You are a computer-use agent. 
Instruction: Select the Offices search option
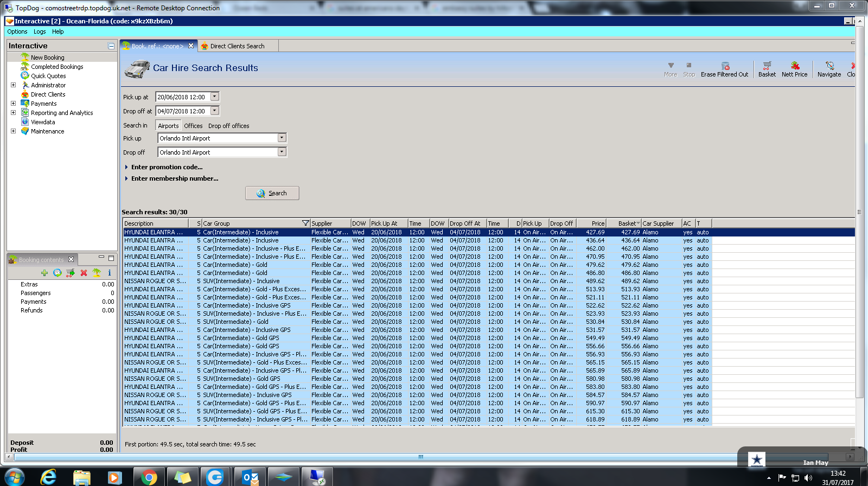point(193,126)
